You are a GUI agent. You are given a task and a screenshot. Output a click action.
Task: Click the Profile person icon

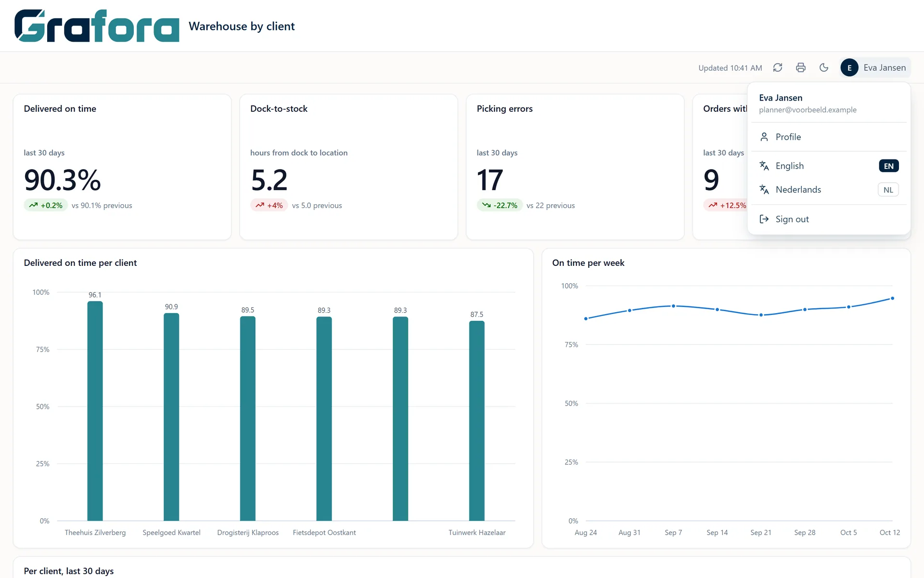764,137
